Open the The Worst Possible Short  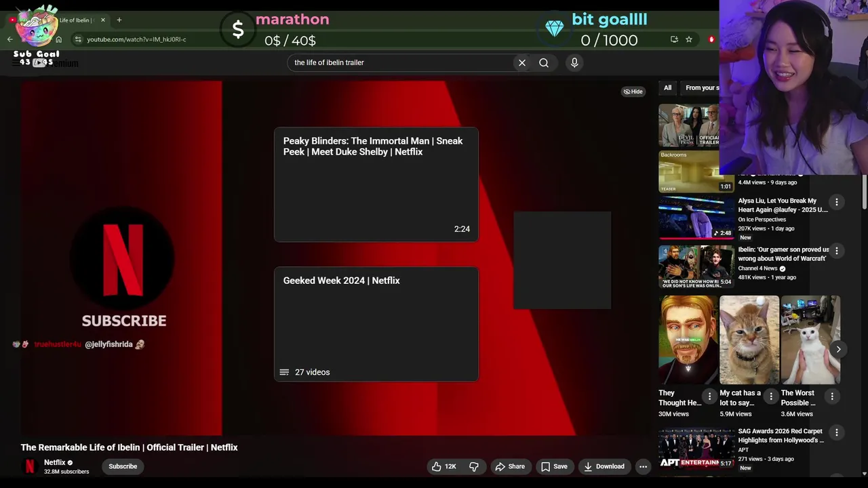[x=810, y=340]
